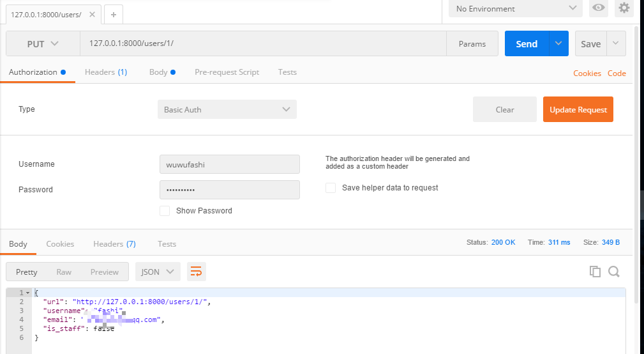644x354 pixels.
Task: Expand Send button arrow options
Action: 558,43
